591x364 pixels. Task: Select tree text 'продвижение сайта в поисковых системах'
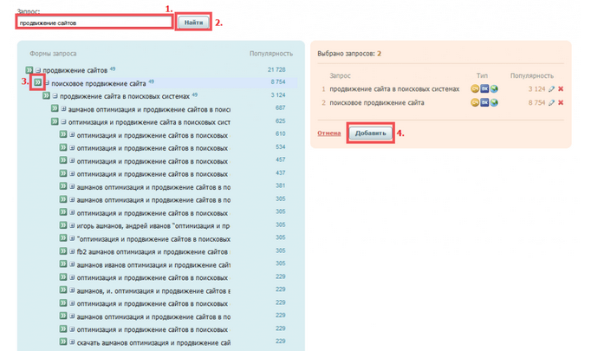125,96
